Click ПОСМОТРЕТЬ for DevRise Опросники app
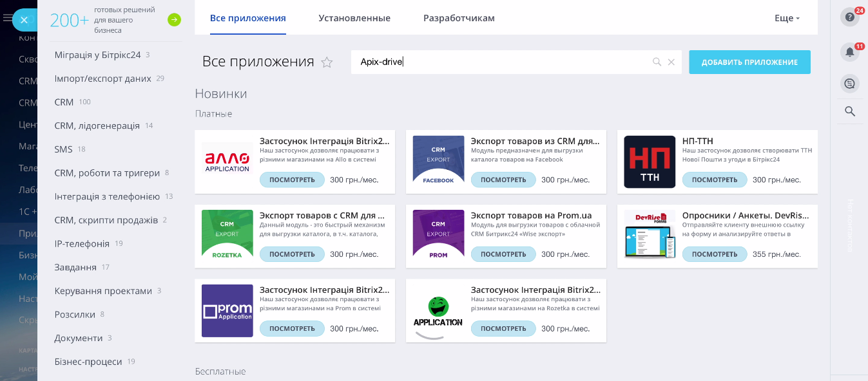Image resolution: width=868 pixels, height=381 pixels. point(715,254)
